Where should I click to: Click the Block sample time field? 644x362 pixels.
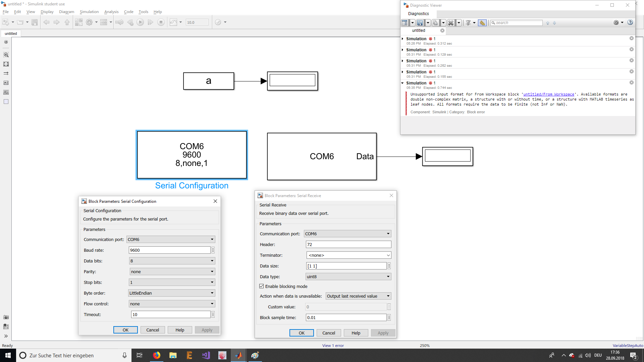tap(346, 317)
